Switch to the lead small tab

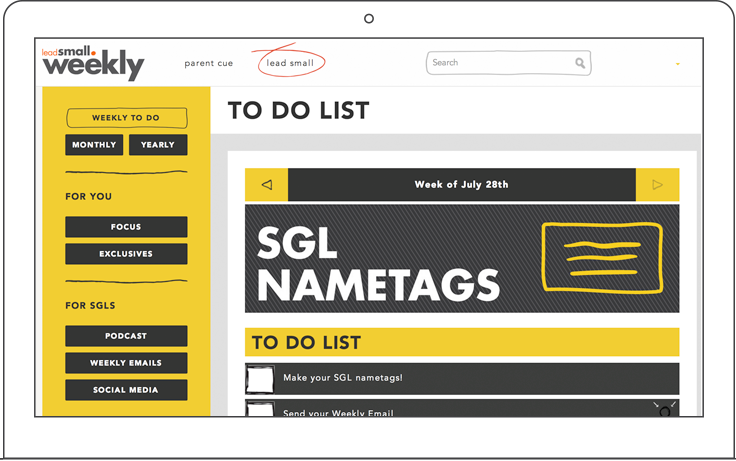click(290, 63)
